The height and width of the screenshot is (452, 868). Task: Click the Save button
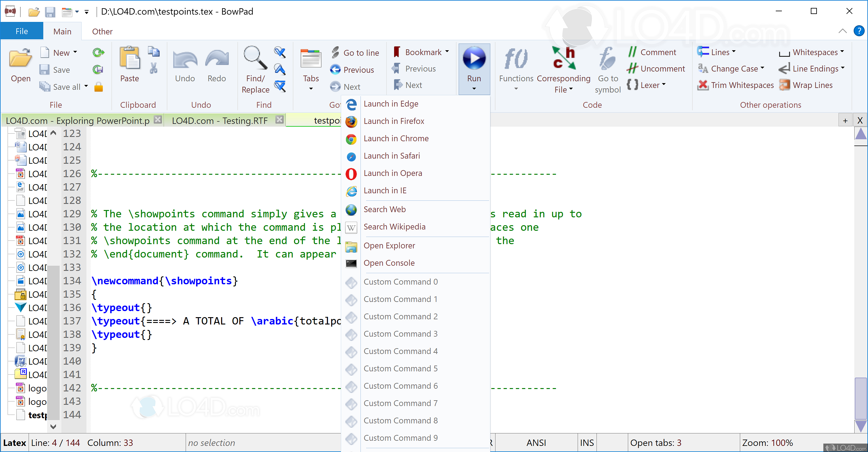point(54,70)
